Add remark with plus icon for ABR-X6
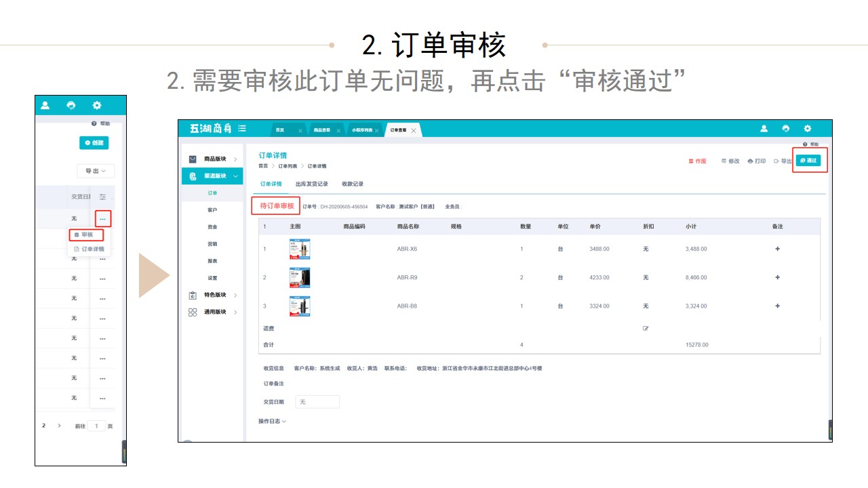 (x=777, y=249)
